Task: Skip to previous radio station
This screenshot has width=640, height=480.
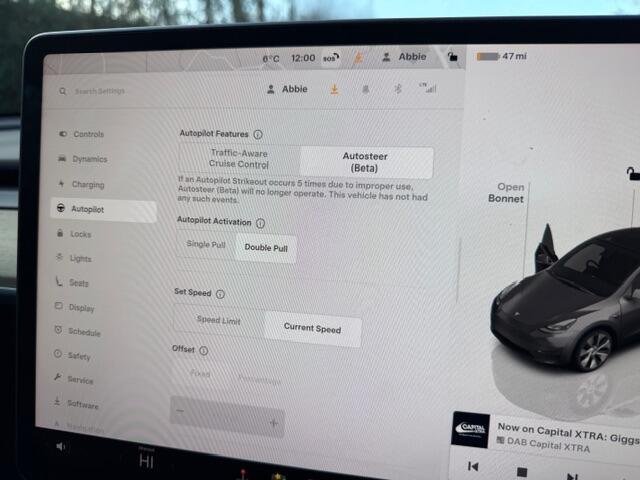Action: (473, 467)
